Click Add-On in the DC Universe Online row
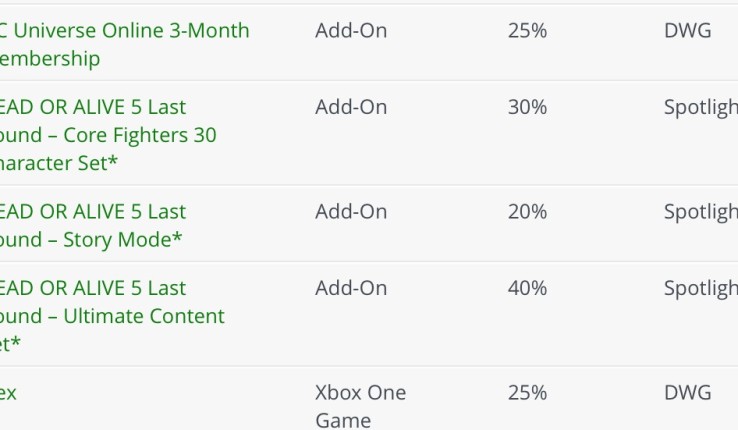 point(351,31)
